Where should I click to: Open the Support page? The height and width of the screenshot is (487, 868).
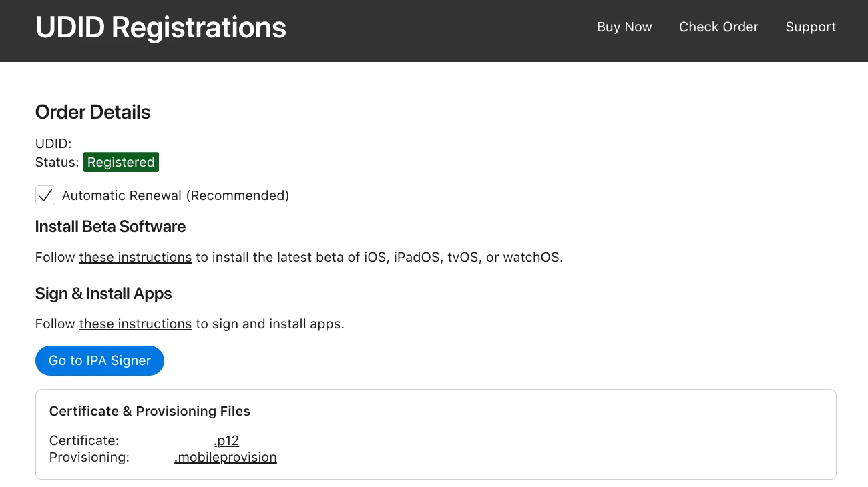coord(811,27)
